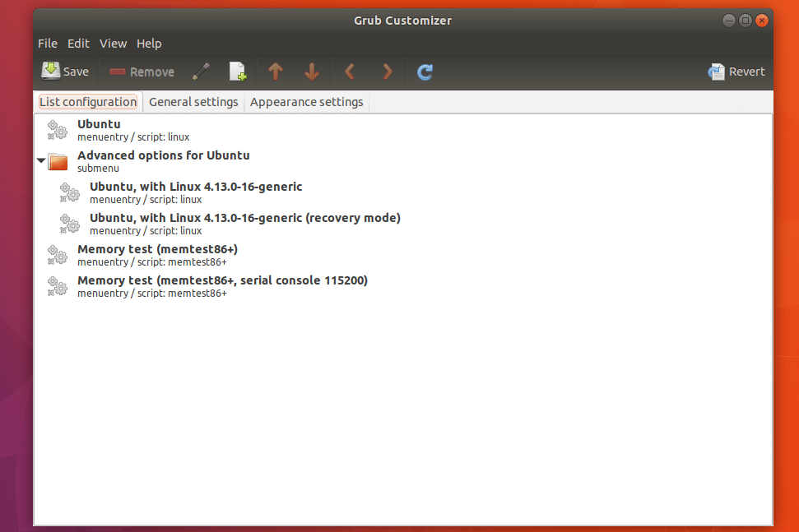This screenshot has height=532, width=799.
Task: Move entry down with down arrow
Action: pos(312,72)
